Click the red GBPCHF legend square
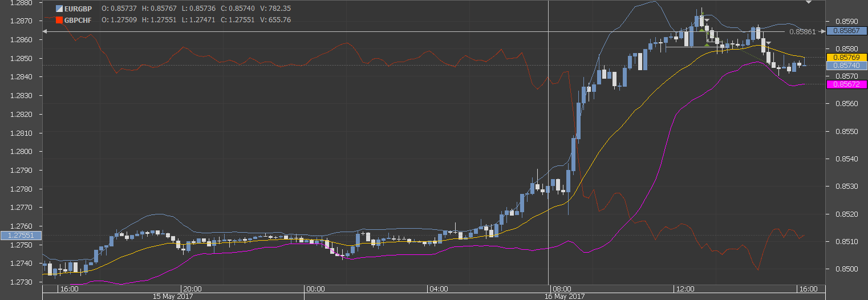The height and width of the screenshot is (300, 868). 59,20
